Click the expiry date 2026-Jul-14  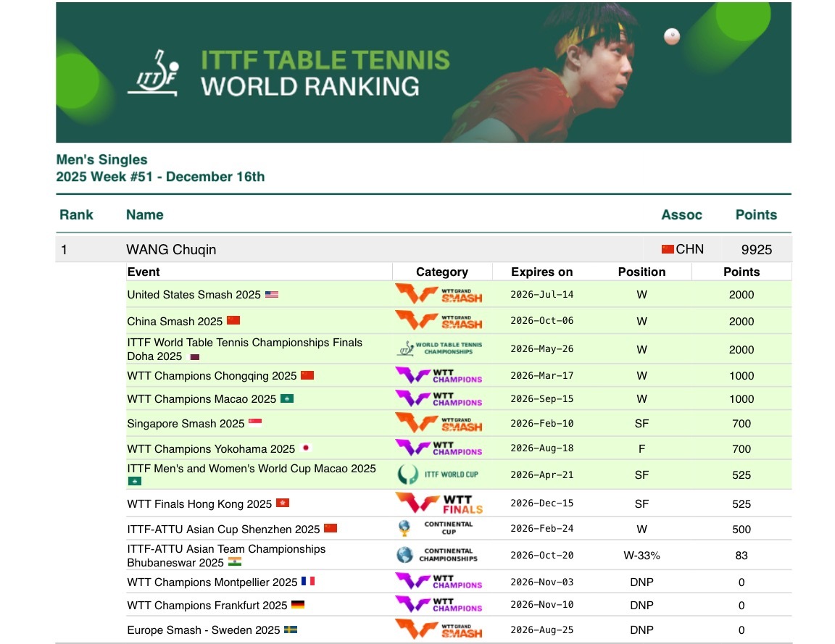pyautogui.click(x=541, y=294)
